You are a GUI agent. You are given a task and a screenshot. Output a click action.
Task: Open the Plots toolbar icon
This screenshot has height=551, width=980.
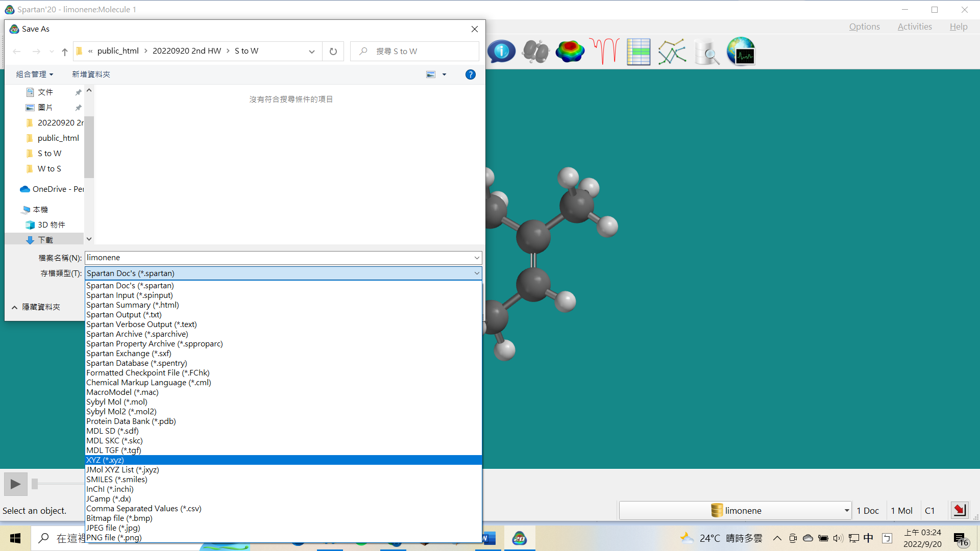[672, 52]
